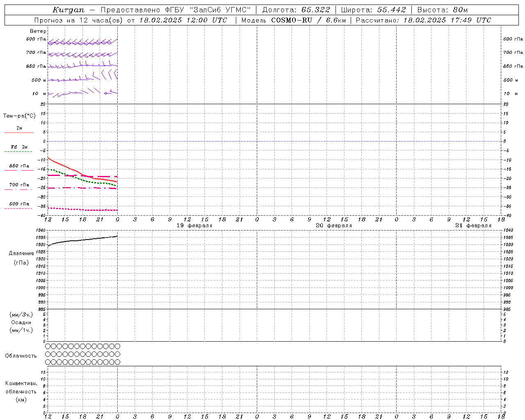This screenshot has height=420, width=525.
Task: Click the Модель COSMO-RU / 6.6км label
Action: tap(293, 20)
